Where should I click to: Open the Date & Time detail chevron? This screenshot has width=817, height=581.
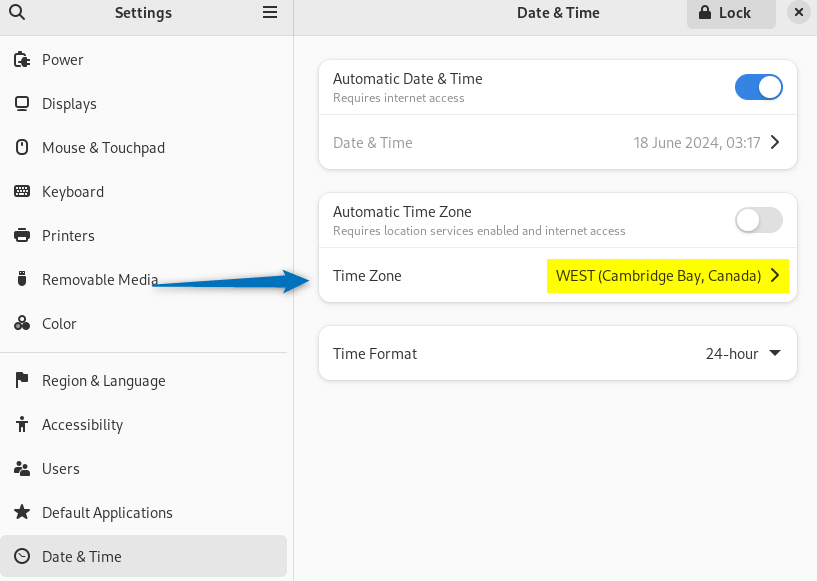[773, 142]
